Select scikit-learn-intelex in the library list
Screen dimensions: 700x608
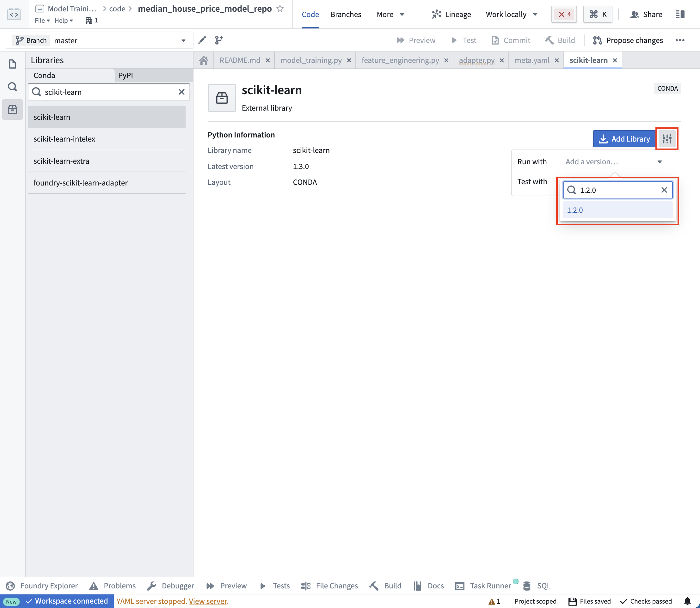point(107,139)
